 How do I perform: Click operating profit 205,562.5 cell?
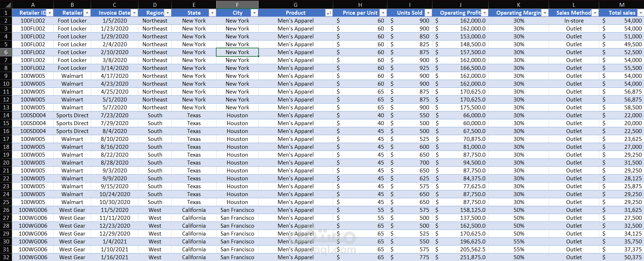[460, 249]
